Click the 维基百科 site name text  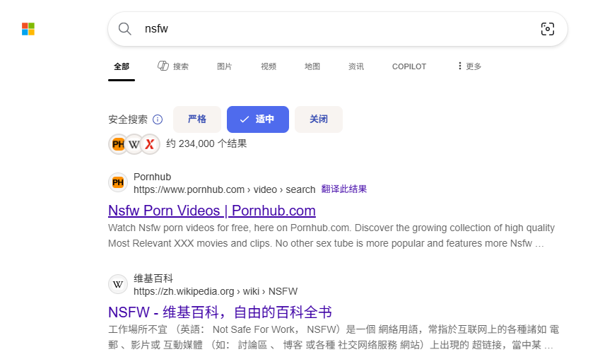tap(153, 278)
